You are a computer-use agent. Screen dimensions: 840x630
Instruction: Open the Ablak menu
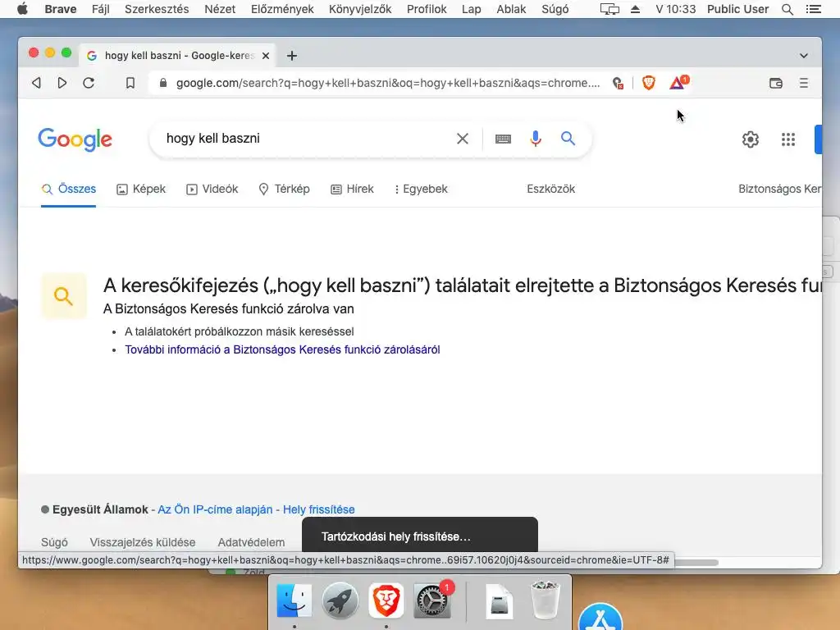point(511,9)
